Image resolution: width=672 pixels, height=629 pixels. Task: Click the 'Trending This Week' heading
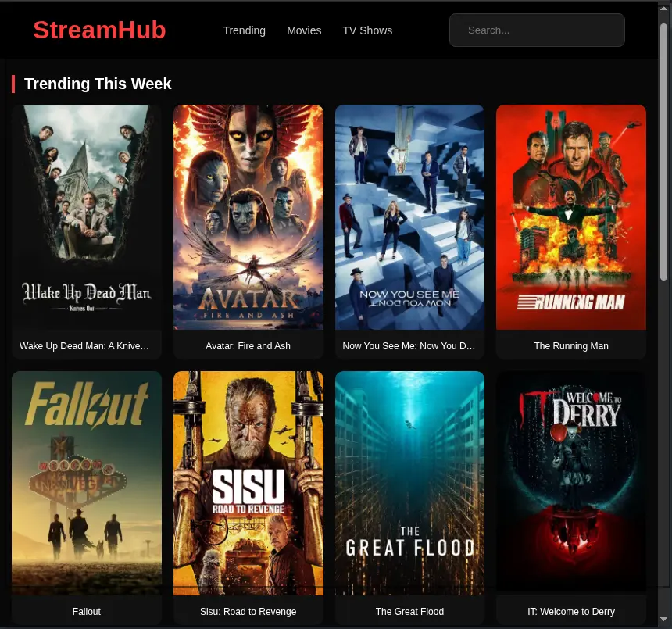point(98,84)
